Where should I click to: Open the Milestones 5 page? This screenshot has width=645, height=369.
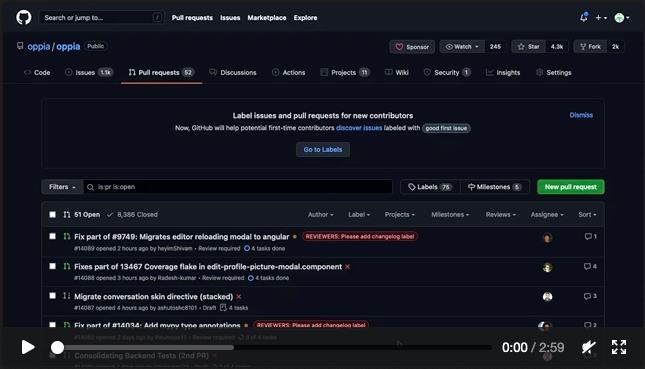(495, 187)
